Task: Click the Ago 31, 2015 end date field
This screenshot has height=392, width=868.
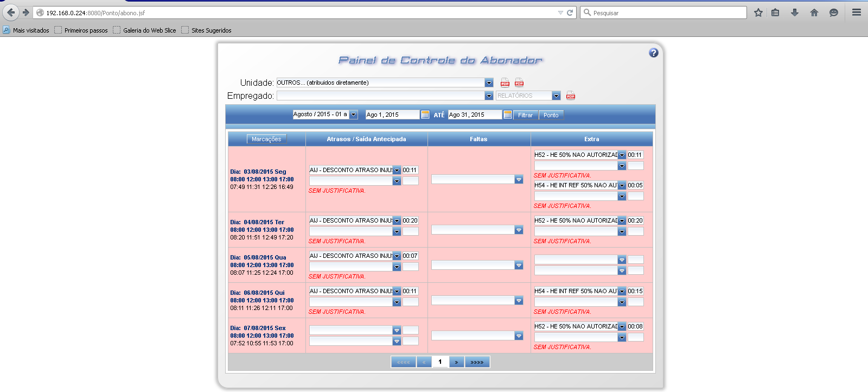Action: click(x=475, y=115)
